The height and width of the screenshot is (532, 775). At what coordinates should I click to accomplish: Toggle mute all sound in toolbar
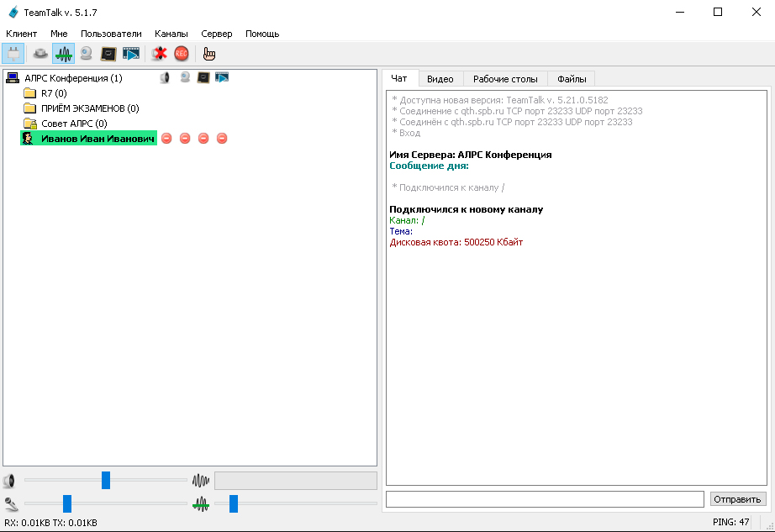point(159,55)
